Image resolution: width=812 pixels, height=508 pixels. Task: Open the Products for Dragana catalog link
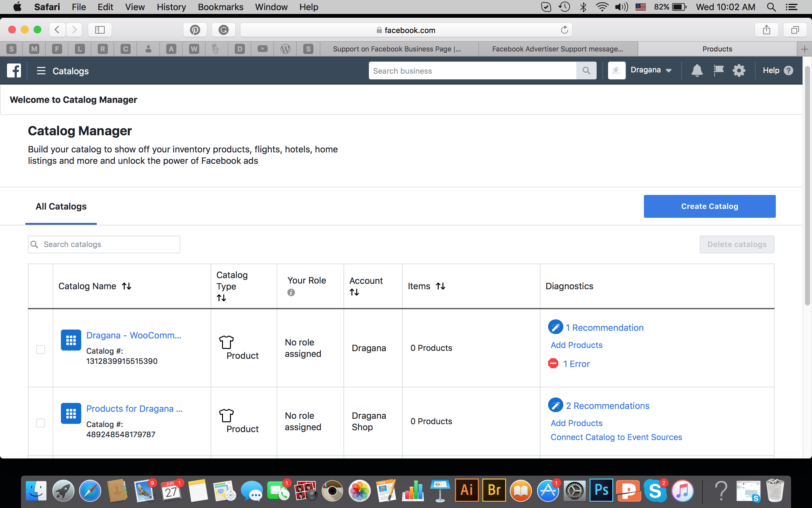pyautogui.click(x=134, y=409)
